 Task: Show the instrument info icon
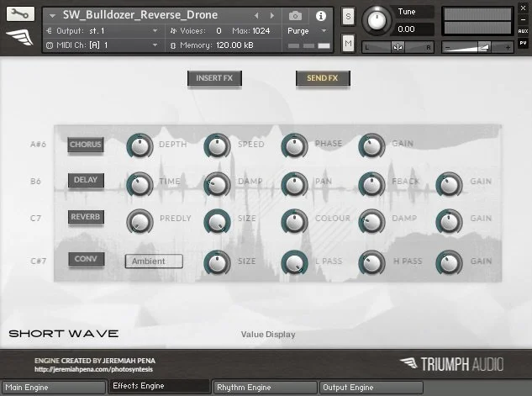pos(320,16)
